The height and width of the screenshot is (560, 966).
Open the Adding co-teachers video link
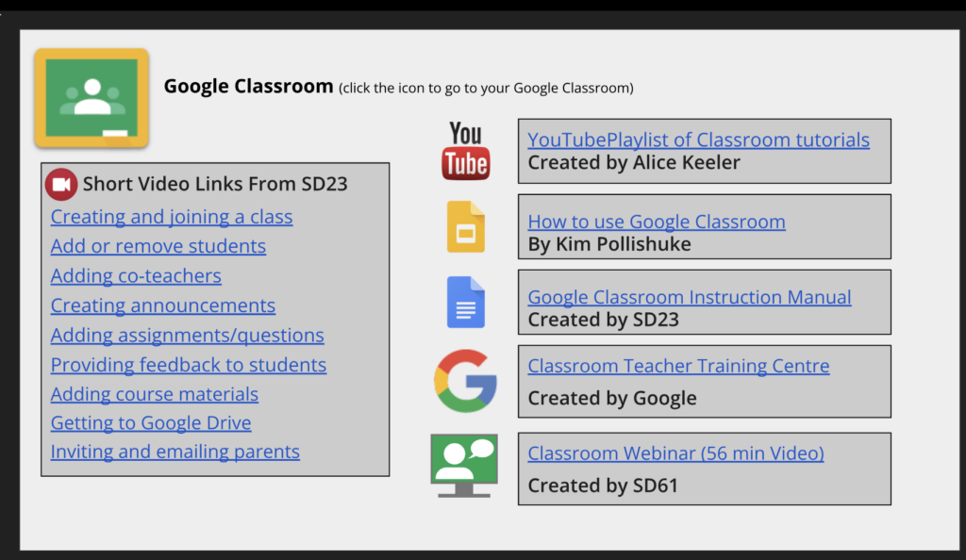[136, 276]
